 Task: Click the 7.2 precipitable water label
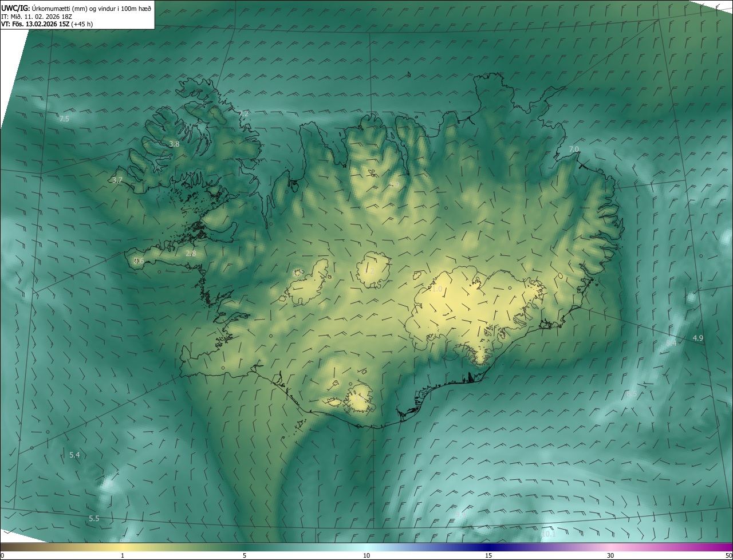pyautogui.click(x=243, y=113)
